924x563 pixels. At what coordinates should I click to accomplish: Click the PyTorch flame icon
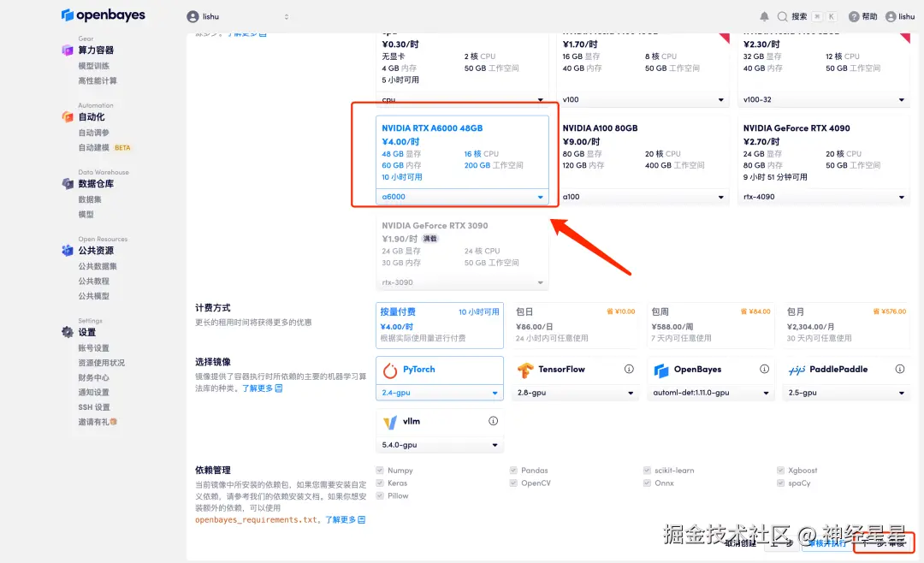[390, 370]
